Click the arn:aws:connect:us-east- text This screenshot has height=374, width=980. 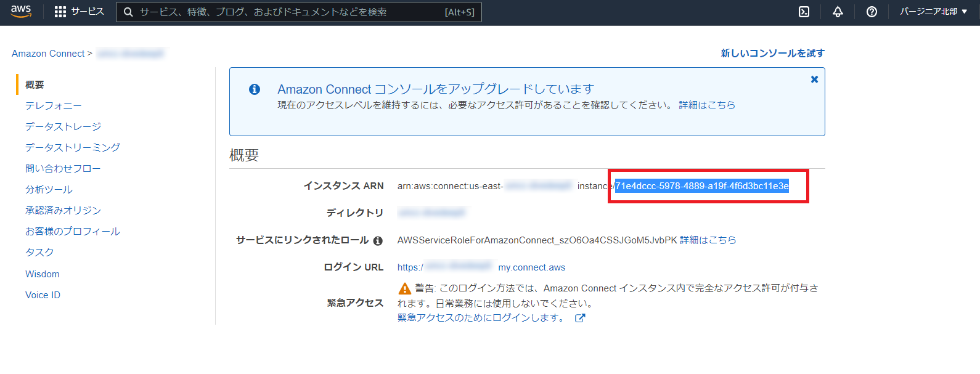pyautogui.click(x=451, y=186)
